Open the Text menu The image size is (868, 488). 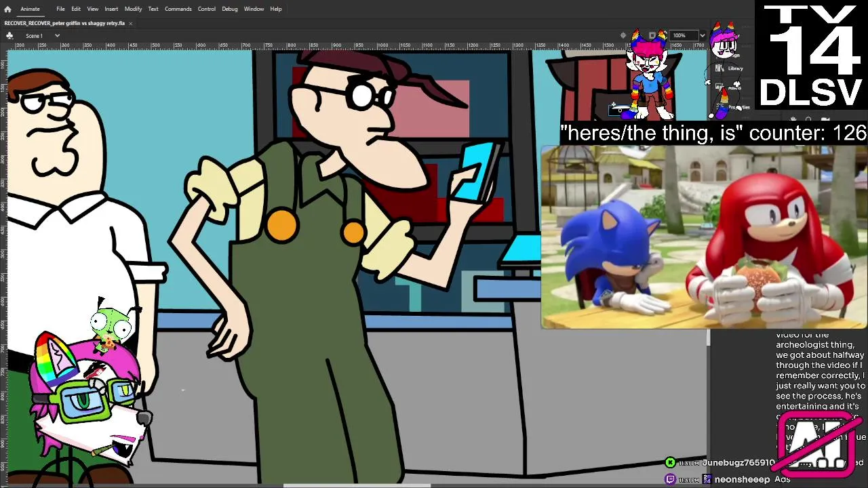click(x=153, y=9)
